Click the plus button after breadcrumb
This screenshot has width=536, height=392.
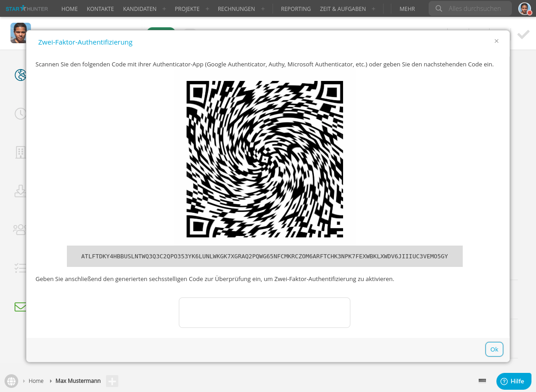tap(112, 381)
